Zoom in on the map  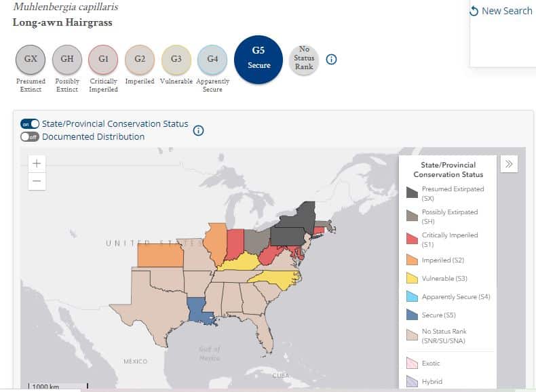tap(37, 163)
